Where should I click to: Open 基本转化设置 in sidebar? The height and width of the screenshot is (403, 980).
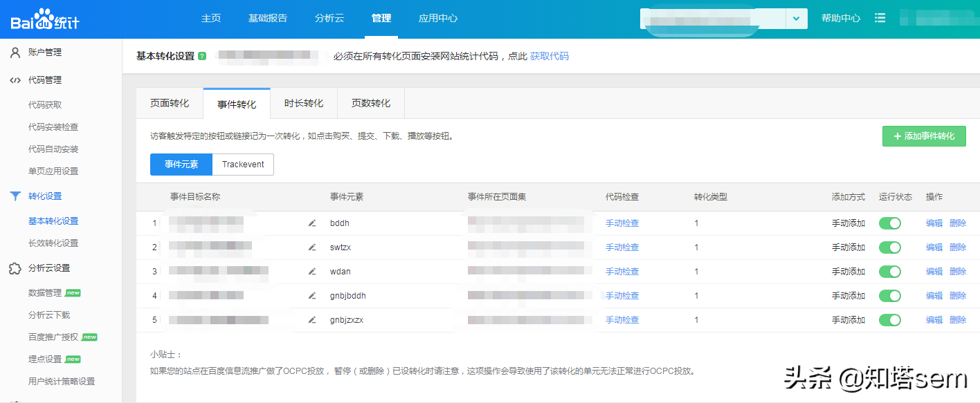pyautogui.click(x=53, y=221)
